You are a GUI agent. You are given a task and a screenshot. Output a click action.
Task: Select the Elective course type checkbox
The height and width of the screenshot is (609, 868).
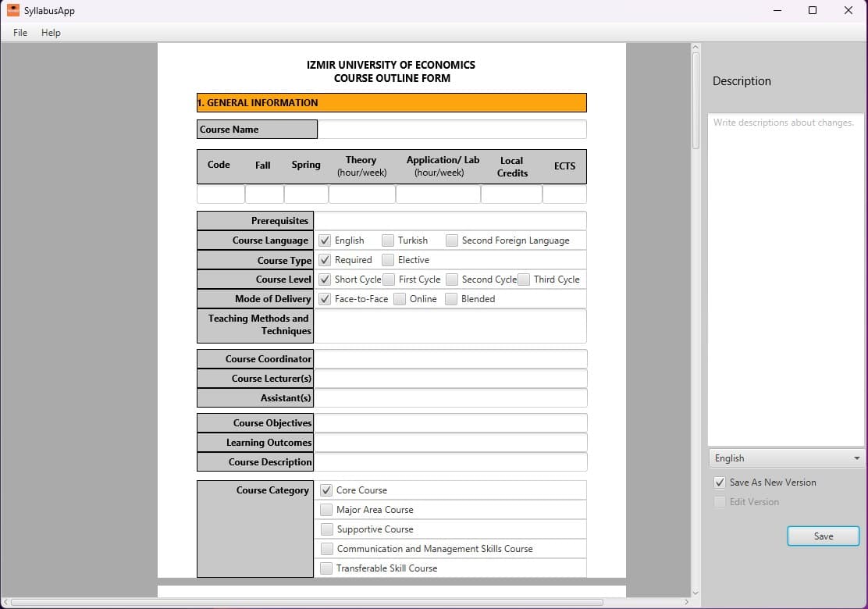click(388, 260)
